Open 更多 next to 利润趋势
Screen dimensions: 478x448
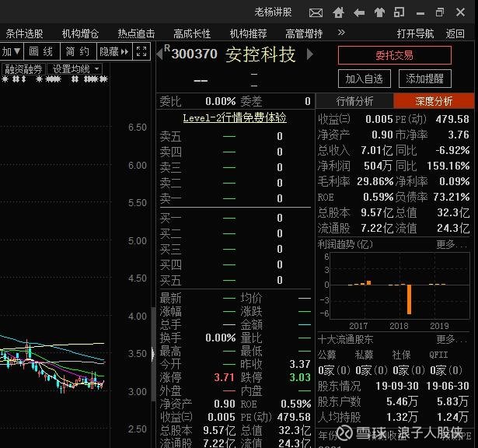click(x=452, y=244)
